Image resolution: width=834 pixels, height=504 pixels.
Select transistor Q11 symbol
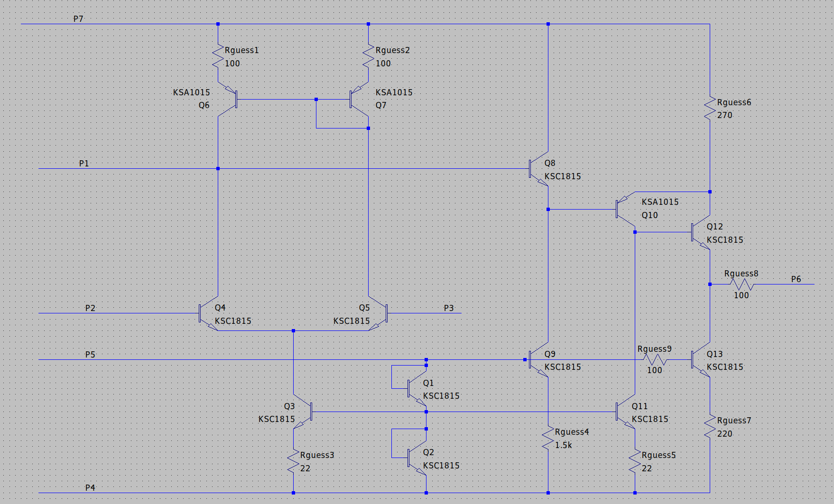click(x=625, y=412)
